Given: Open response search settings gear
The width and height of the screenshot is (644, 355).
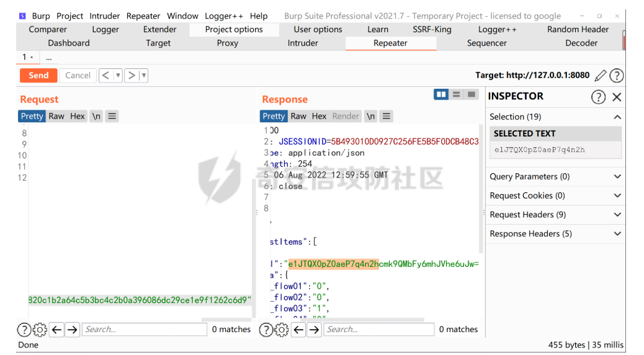Looking at the screenshot, I should click(282, 330).
